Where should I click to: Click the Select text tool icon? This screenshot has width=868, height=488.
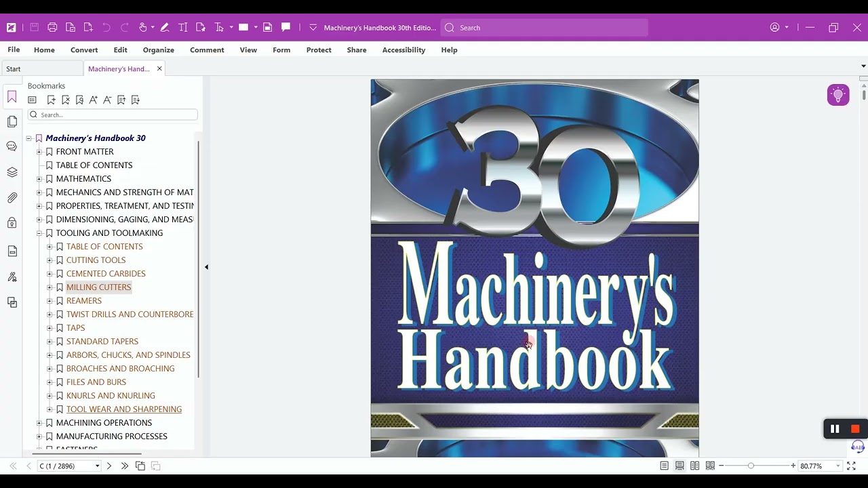[219, 28]
